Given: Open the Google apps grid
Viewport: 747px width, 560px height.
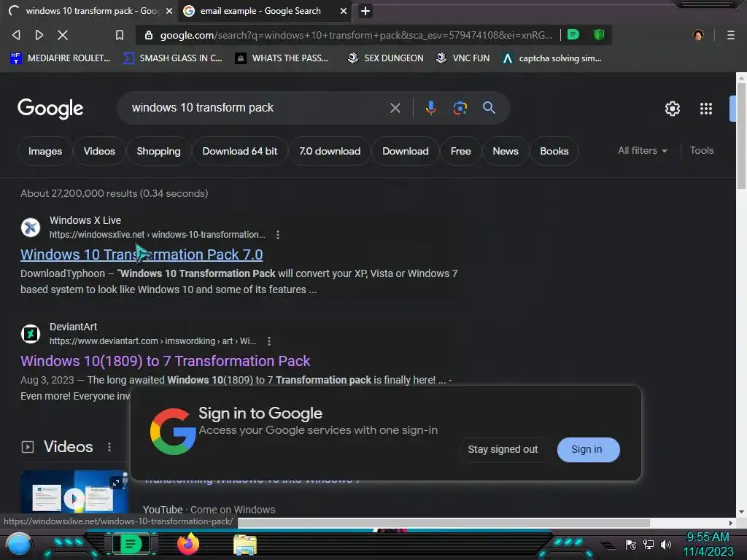Looking at the screenshot, I should click(x=705, y=109).
